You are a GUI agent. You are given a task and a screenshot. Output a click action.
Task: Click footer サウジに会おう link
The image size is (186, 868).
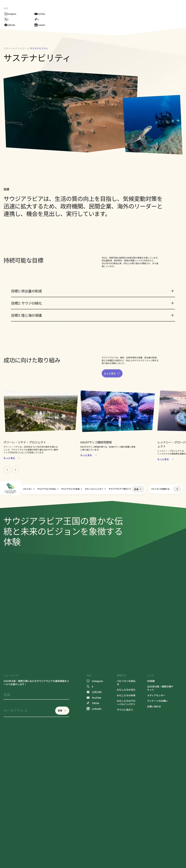coord(125,709)
